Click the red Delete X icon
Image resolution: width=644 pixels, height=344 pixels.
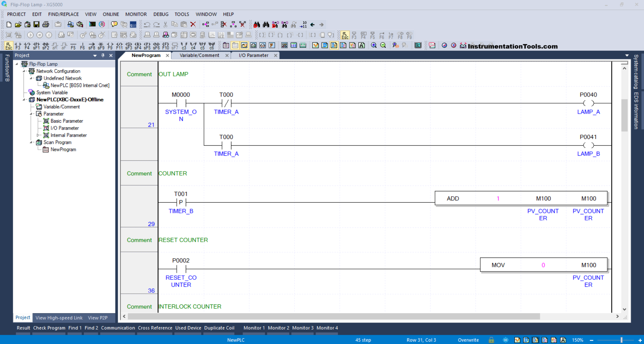[x=193, y=24]
